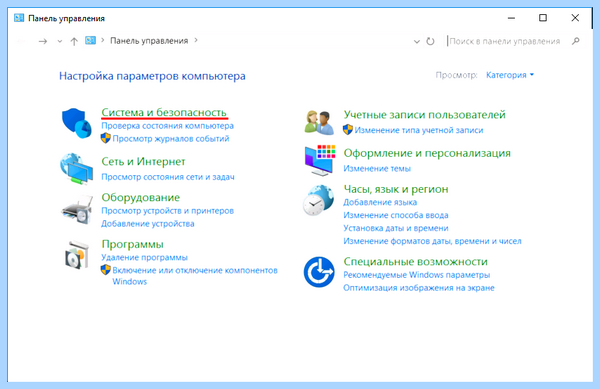Open Просмотр состояния сети и задач
This screenshot has height=389, width=600.
click(x=168, y=177)
